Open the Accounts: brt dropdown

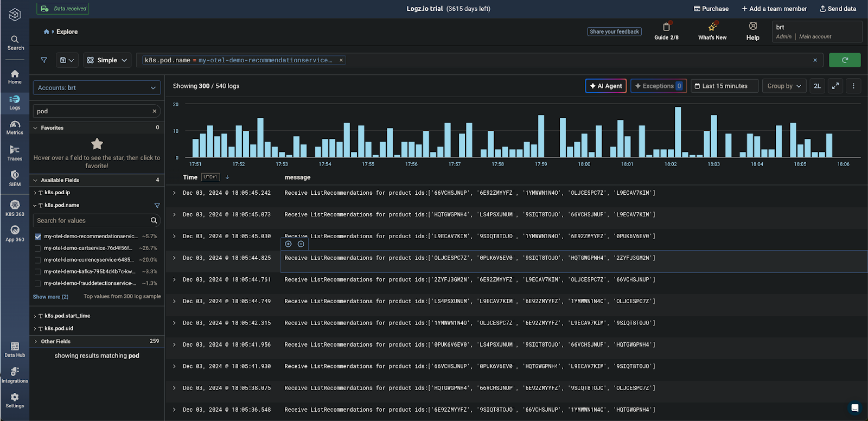[97, 88]
